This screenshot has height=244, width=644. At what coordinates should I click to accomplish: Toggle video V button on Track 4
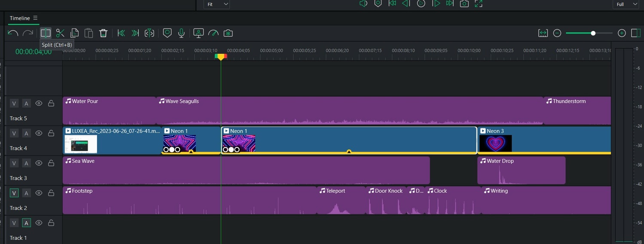point(14,133)
